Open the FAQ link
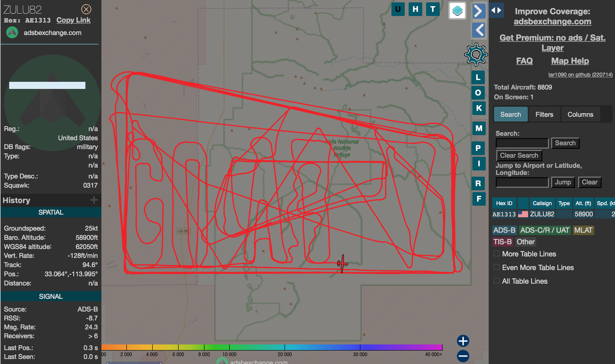Image resolution: width=615 pixels, height=364 pixels. click(x=524, y=61)
